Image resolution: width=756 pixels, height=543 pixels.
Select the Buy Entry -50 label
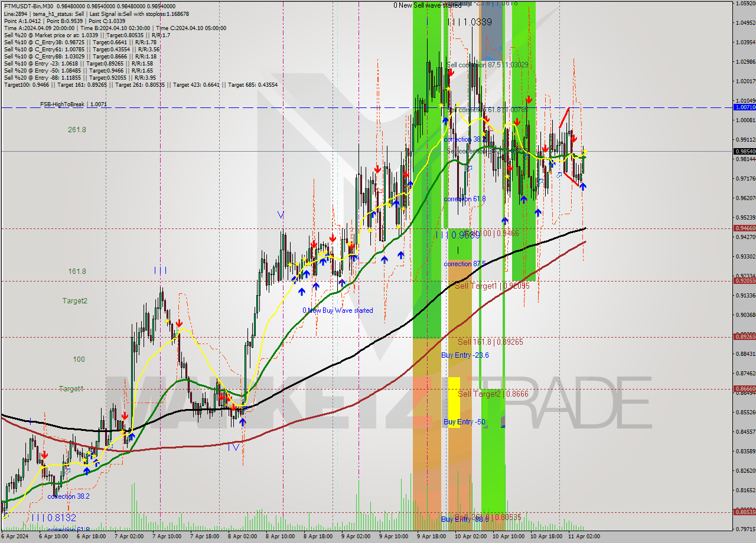pyautogui.click(x=464, y=421)
